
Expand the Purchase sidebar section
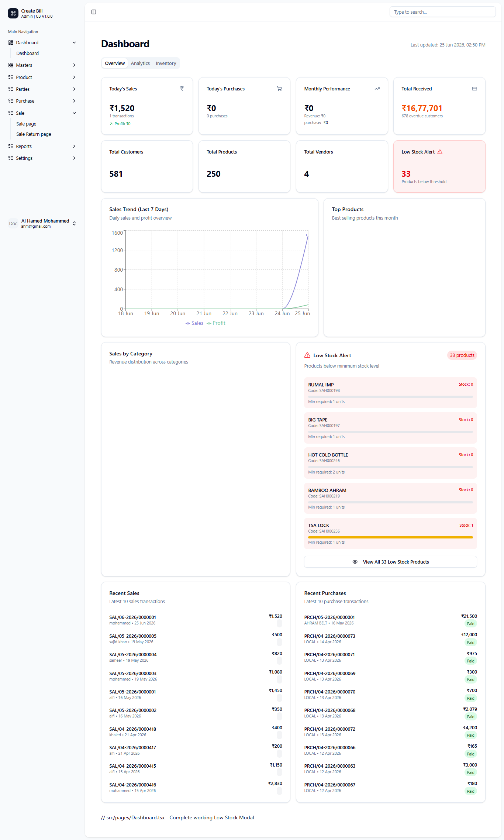click(x=74, y=101)
